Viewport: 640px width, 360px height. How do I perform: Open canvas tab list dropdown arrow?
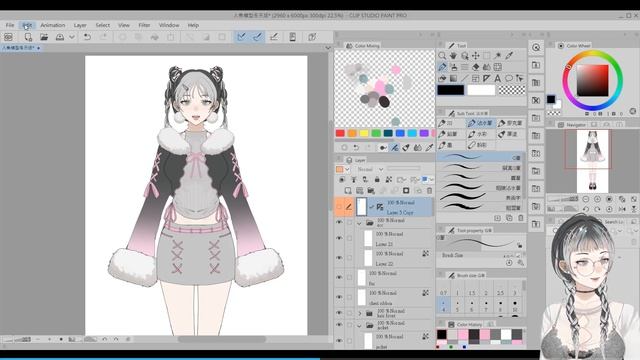coord(328,48)
